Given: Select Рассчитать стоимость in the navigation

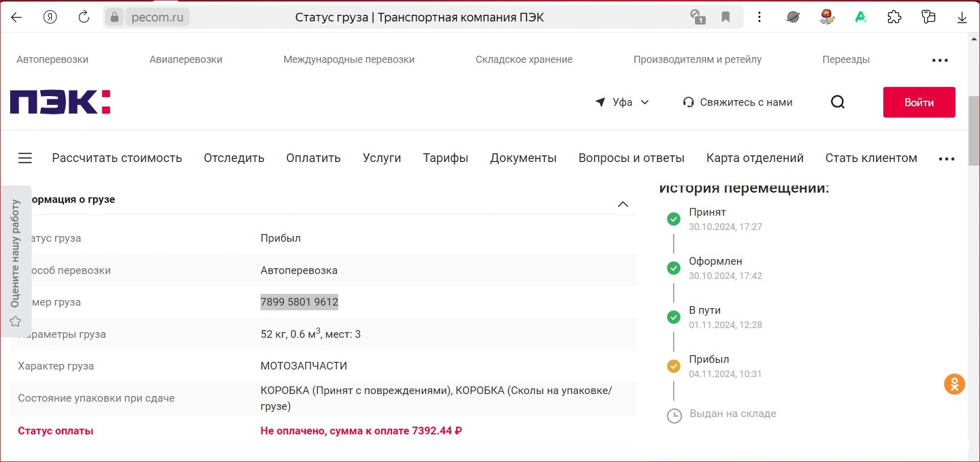Looking at the screenshot, I should (117, 158).
